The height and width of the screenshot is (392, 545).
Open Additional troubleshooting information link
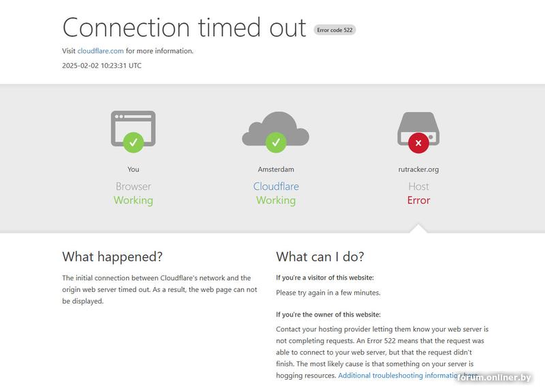coord(408,376)
